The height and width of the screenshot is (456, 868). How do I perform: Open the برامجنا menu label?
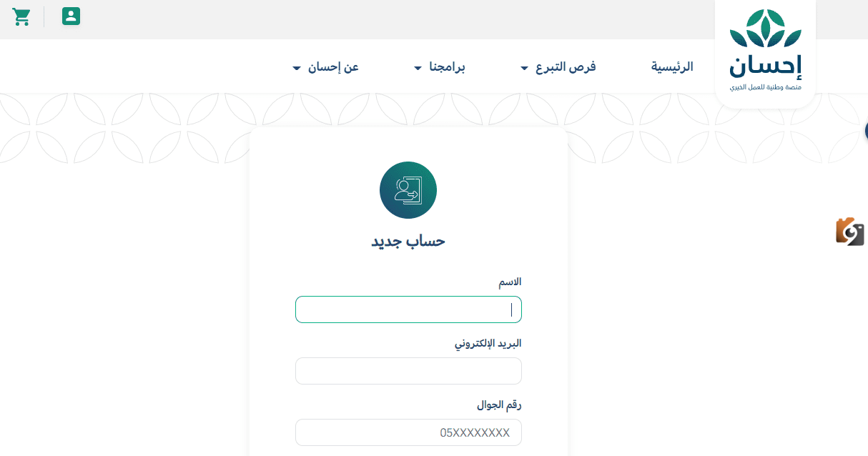point(447,67)
